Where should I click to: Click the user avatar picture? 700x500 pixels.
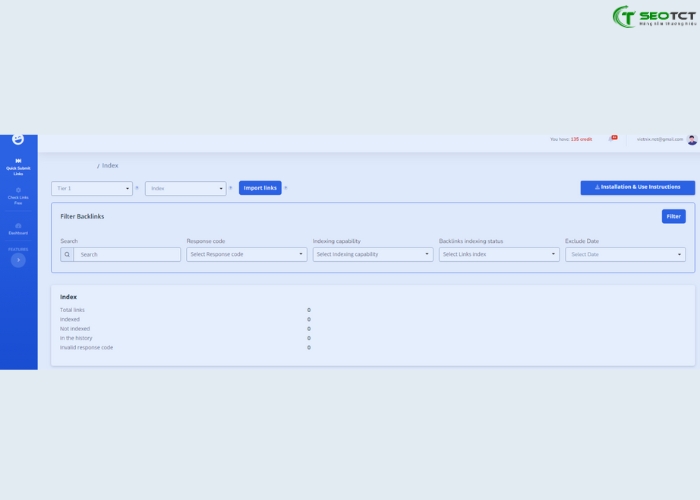click(x=692, y=140)
